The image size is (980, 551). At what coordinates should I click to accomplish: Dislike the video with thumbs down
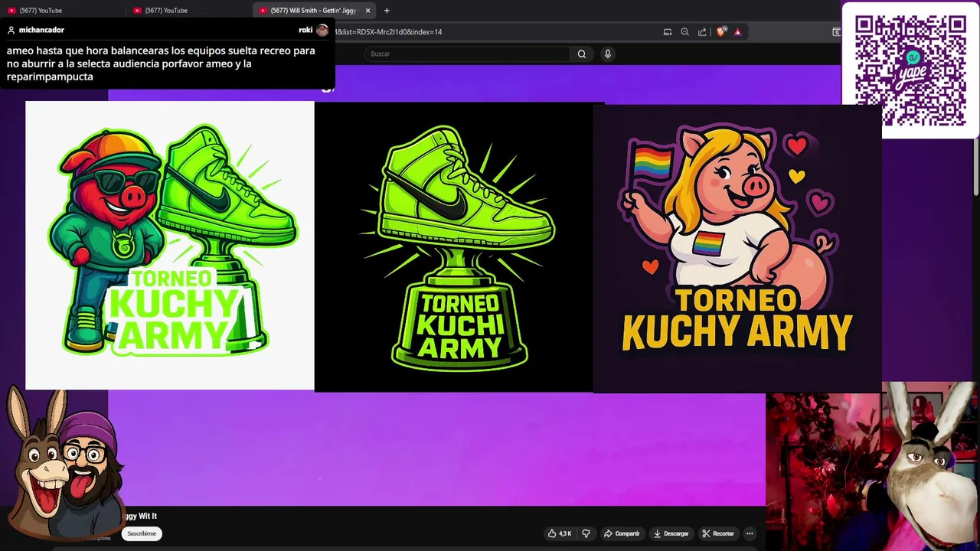586,533
